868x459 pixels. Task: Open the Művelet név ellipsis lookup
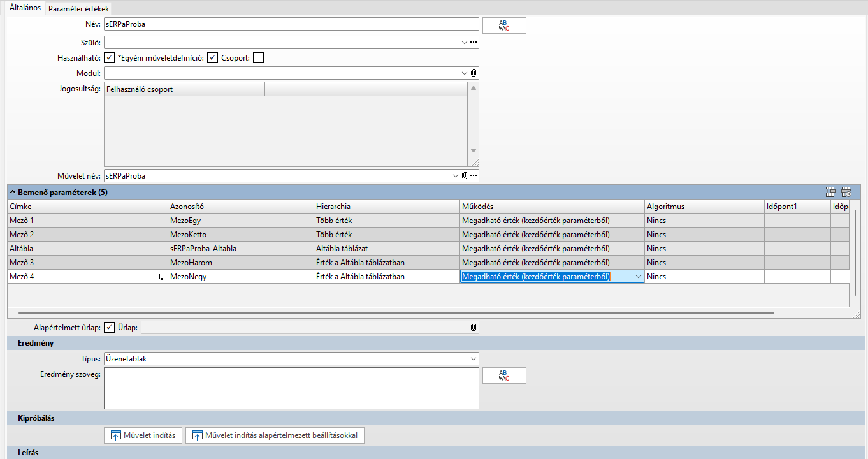pos(474,175)
